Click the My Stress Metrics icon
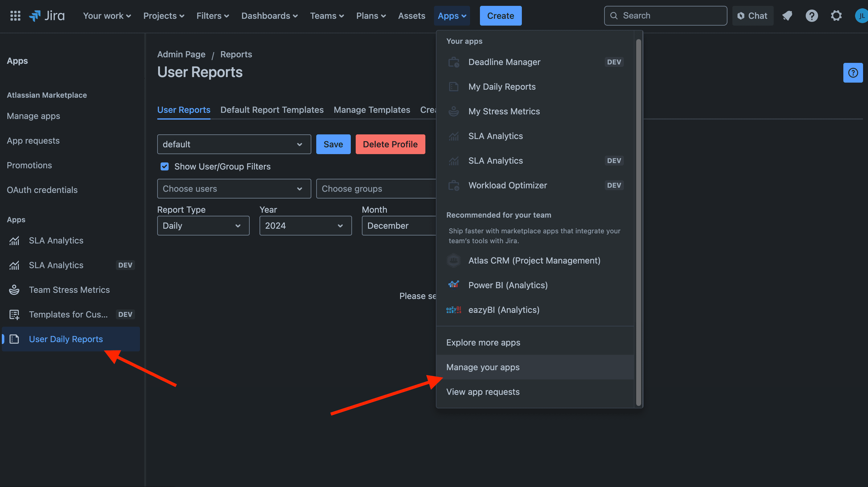The image size is (868, 487). pos(453,111)
